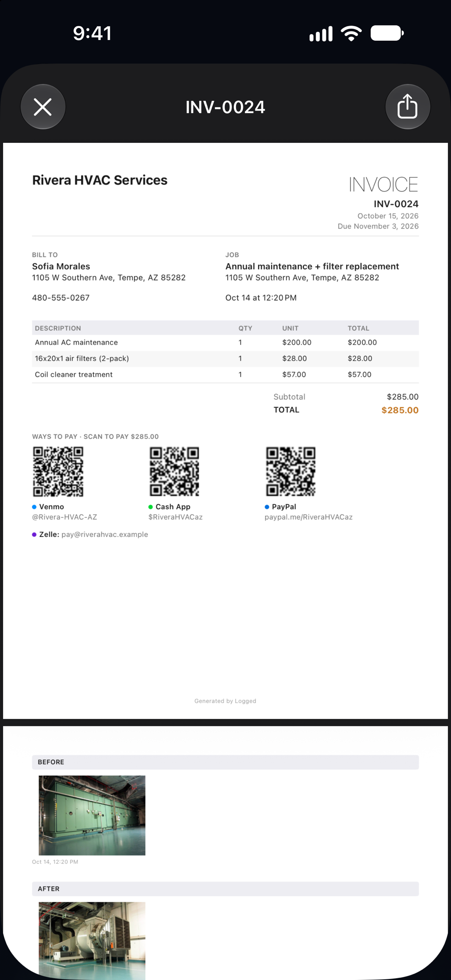Screen dimensions: 451x980
Task: Tap the 16x20x1 air filters (2-pack) row
Action: pos(225,358)
